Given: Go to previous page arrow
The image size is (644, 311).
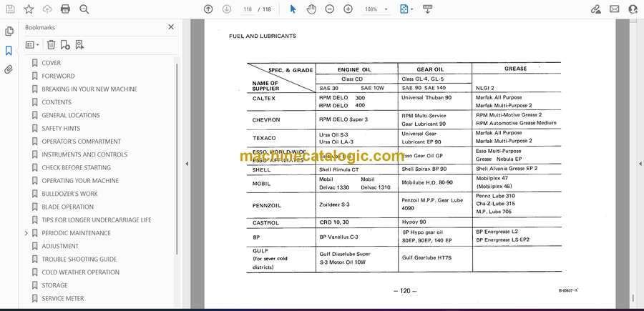Looking at the screenshot, I should (x=208, y=9).
